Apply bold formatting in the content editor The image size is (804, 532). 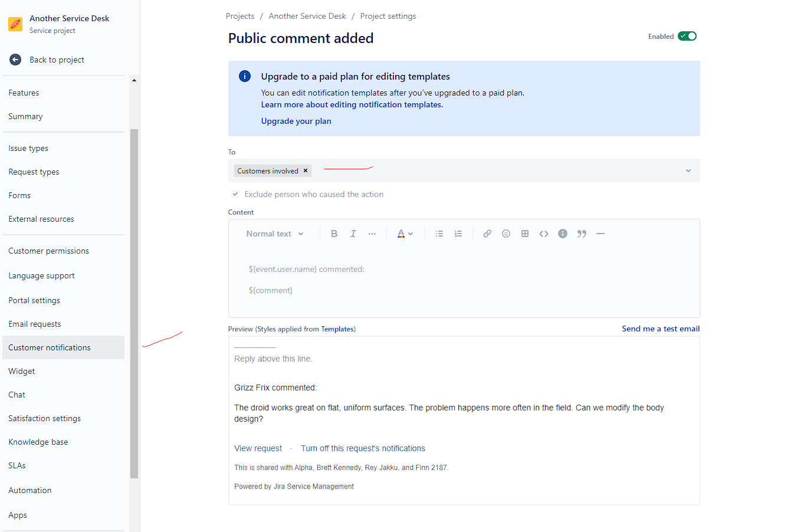(334, 233)
